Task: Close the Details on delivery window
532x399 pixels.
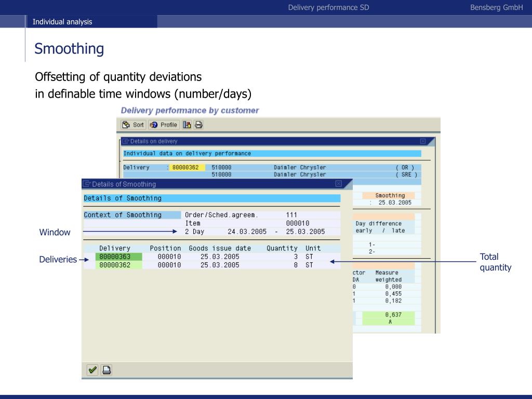Action: [423, 141]
